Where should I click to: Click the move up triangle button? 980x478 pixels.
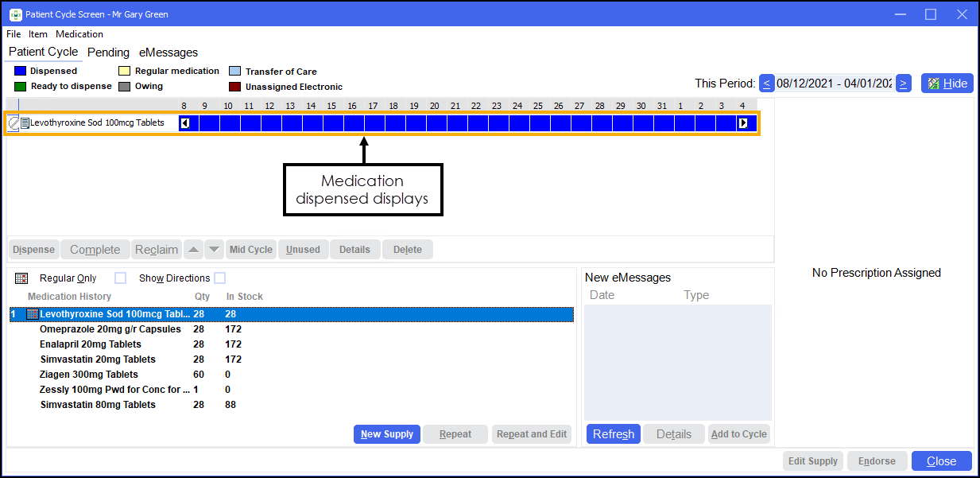pyautogui.click(x=193, y=250)
